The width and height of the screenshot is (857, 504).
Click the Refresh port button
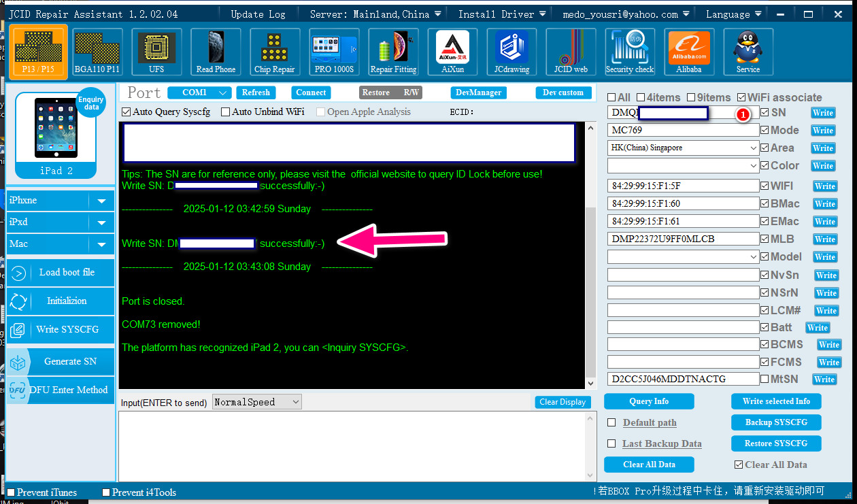[256, 93]
